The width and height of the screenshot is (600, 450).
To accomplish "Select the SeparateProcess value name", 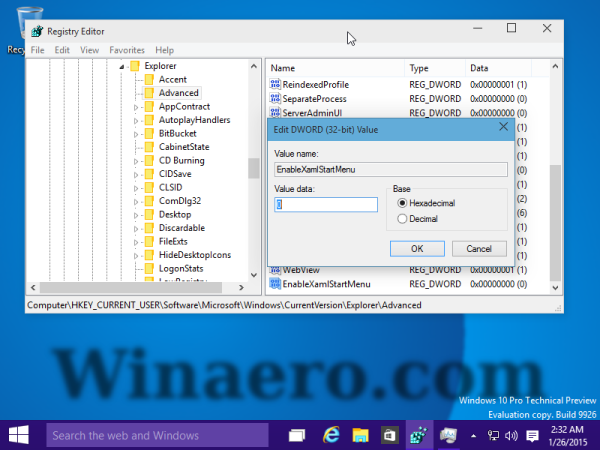I will click(x=315, y=98).
